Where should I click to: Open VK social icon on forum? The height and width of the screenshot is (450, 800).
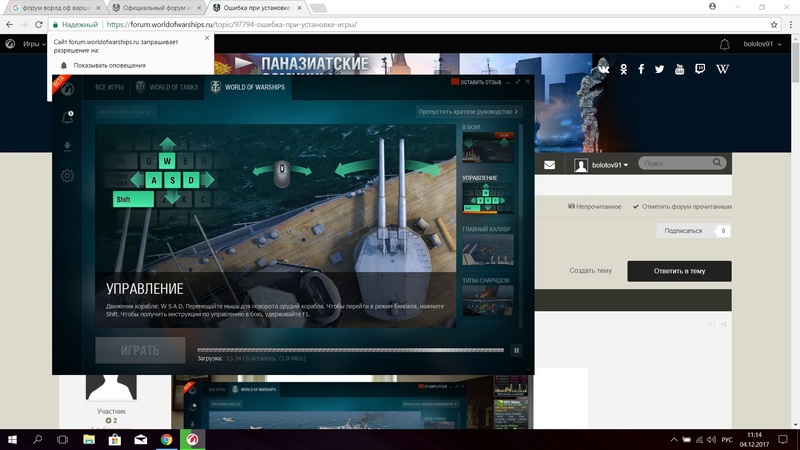coord(604,69)
